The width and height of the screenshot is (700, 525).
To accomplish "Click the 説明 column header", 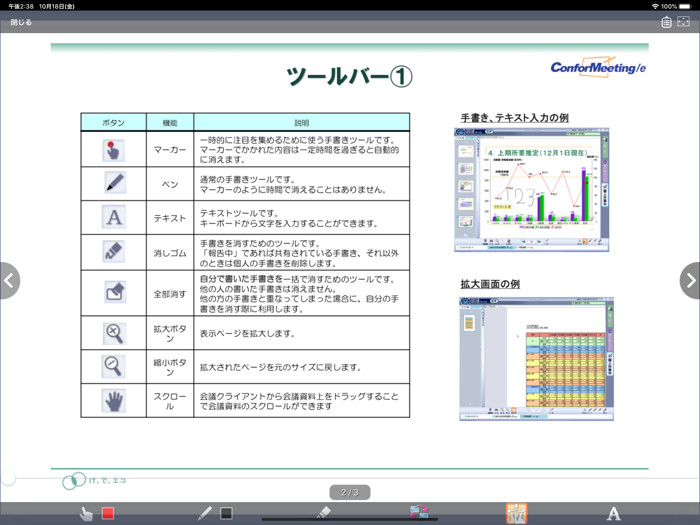I will point(302,122).
